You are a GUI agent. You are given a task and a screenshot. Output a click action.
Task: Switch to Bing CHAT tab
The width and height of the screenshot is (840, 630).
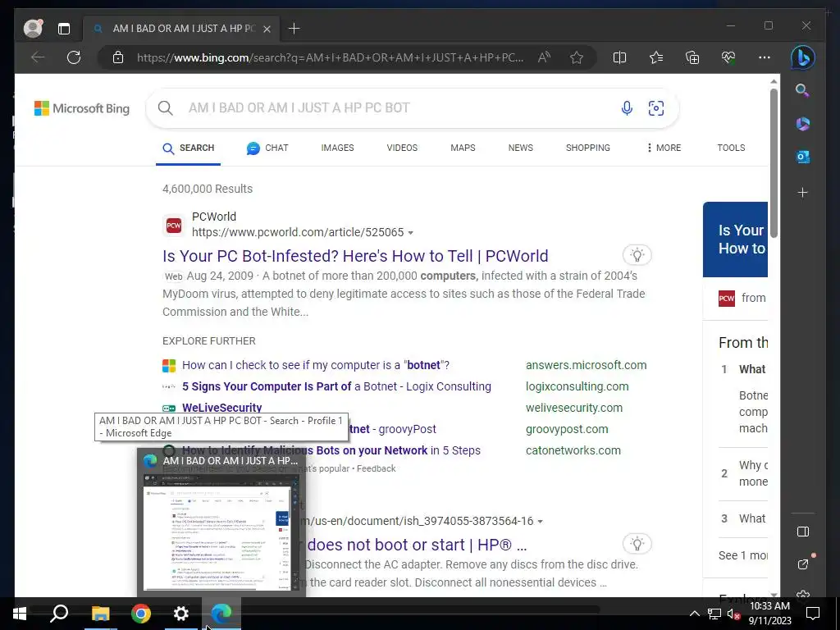click(x=267, y=148)
